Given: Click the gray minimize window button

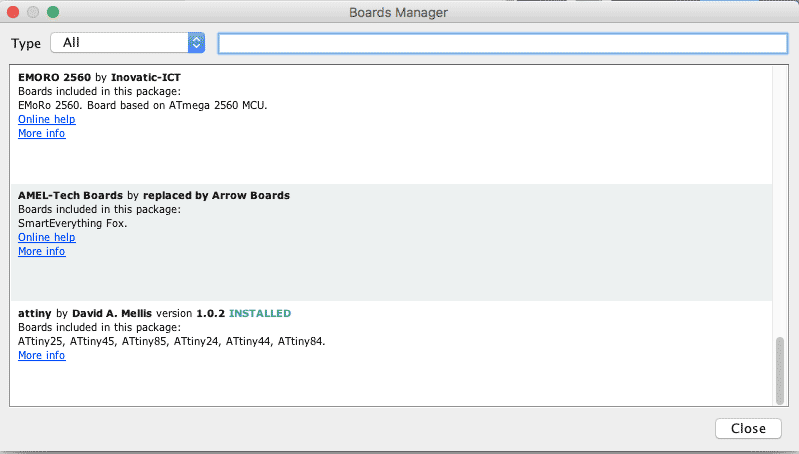Looking at the screenshot, I should click(34, 13).
